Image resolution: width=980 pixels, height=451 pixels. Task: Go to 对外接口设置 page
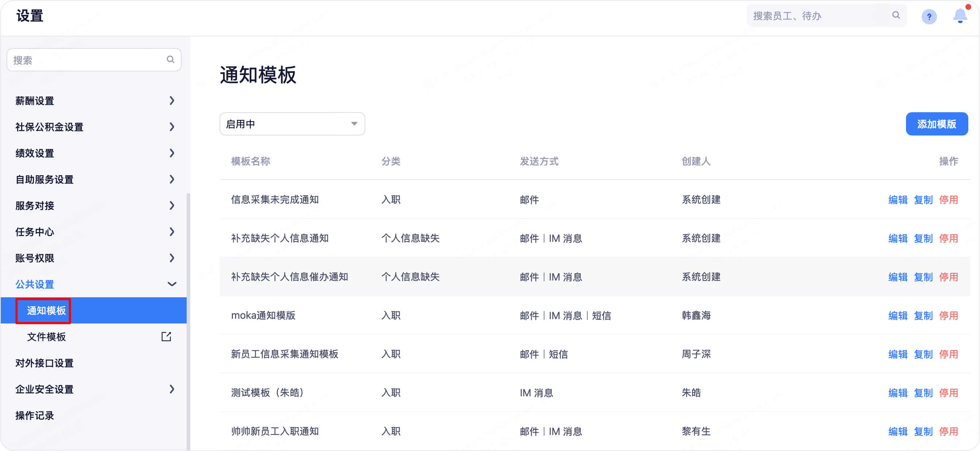(x=44, y=363)
